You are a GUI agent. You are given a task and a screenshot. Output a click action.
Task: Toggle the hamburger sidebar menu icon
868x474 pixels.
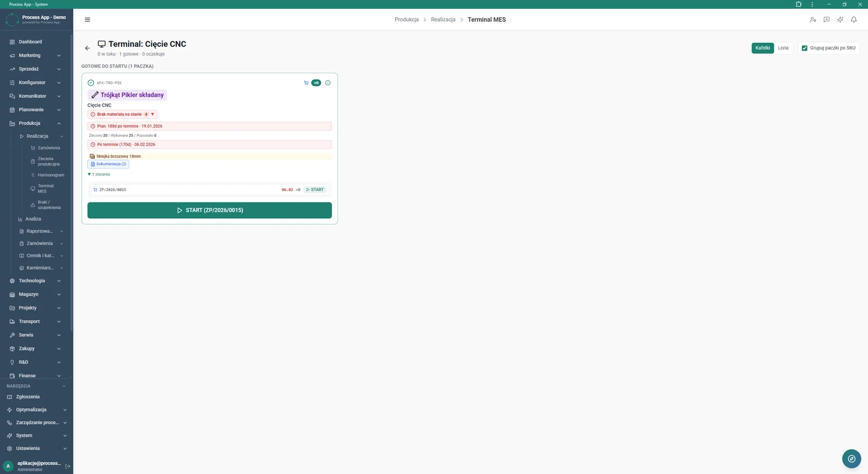pyautogui.click(x=87, y=20)
